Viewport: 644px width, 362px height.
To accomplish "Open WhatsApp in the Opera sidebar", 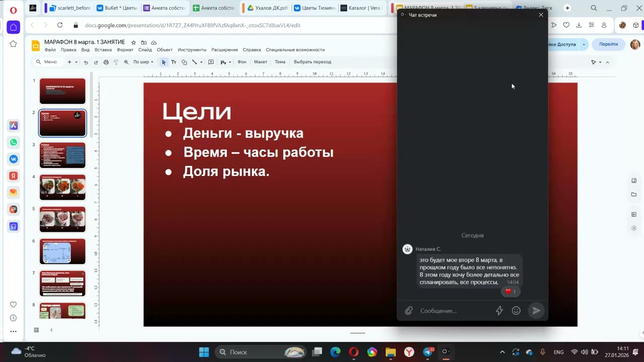I will click(14, 142).
